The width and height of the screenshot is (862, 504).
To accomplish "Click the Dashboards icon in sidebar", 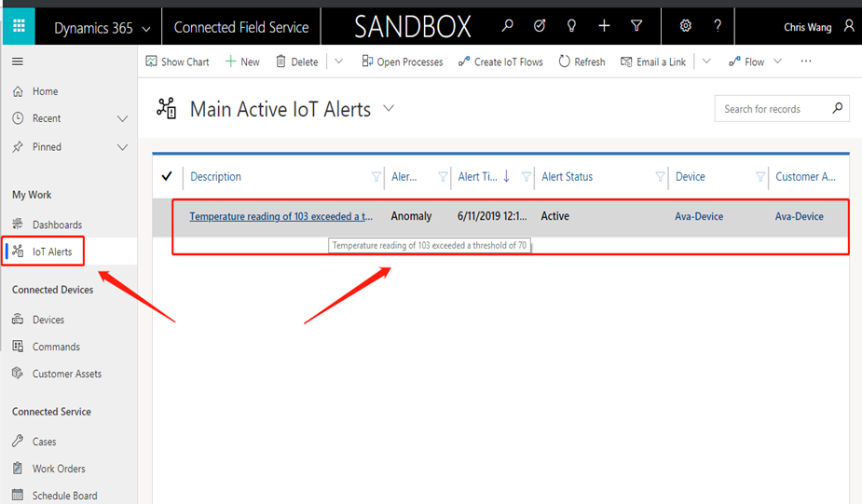I will [x=18, y=224].
